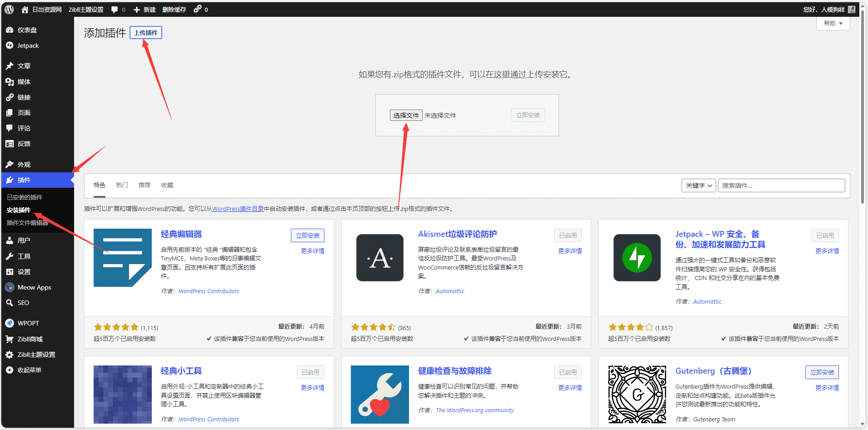Open the WordPress插件目录 link
Screen dimensions: 868x430
237,209
